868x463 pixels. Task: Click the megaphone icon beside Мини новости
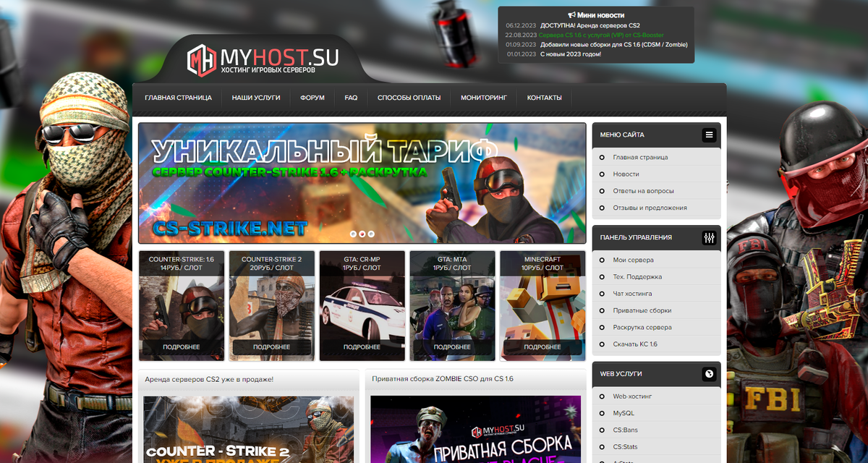571,14
